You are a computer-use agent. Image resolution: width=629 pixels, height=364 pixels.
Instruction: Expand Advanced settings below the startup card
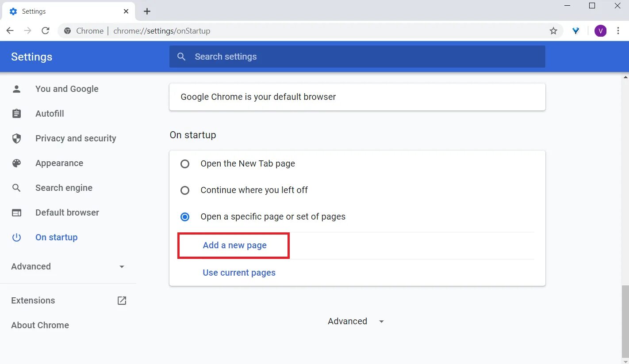(356, 321)
